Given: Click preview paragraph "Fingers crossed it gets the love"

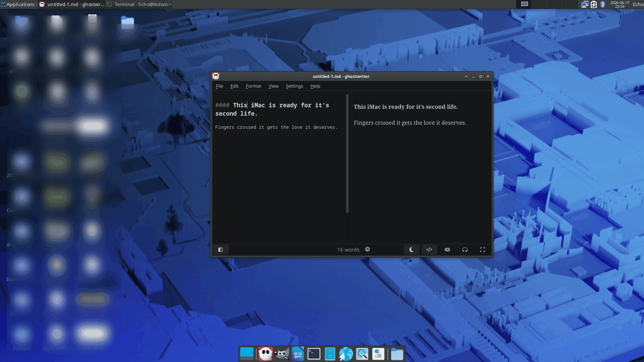Looking at the screenshot, I should click(410, 123).
